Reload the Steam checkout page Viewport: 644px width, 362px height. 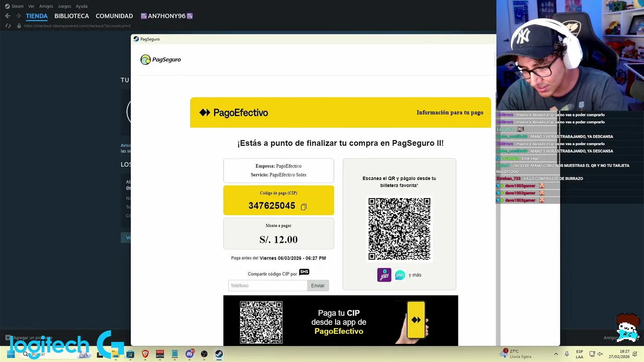coord(8,26)
